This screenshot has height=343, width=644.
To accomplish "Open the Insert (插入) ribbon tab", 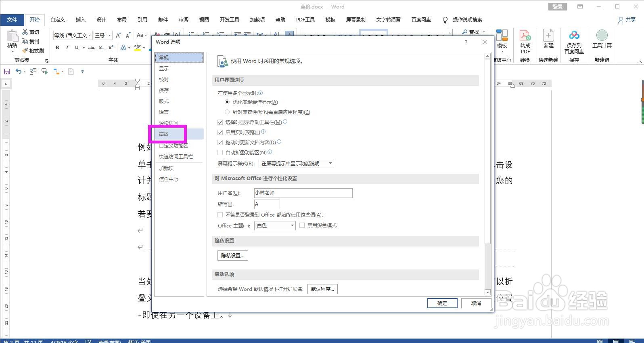I will click(80, 19).
